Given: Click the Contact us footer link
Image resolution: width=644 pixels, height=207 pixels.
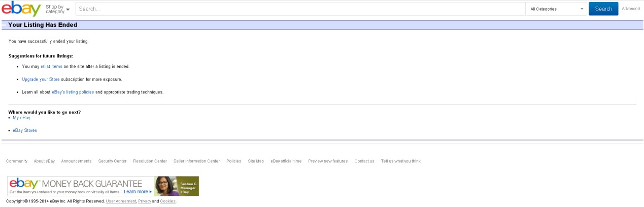Looking at the screenshot, I should pyautogui.click(x=364, y=161).
